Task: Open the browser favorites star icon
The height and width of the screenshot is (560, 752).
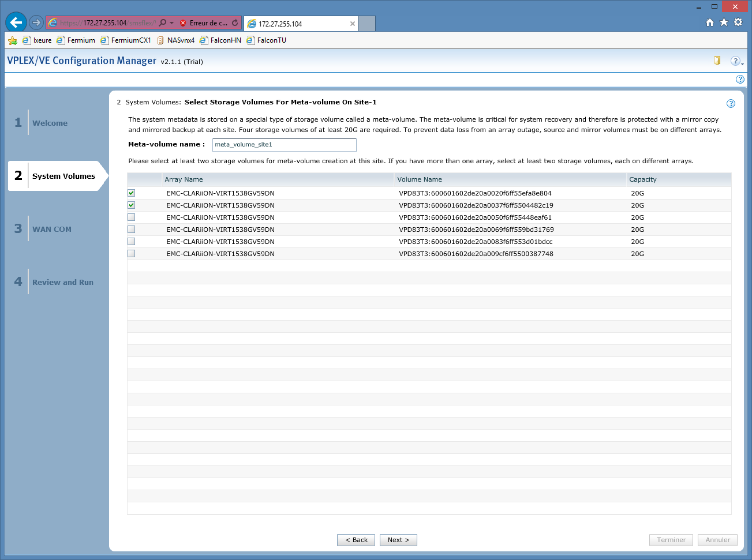Action: [724, 22]
